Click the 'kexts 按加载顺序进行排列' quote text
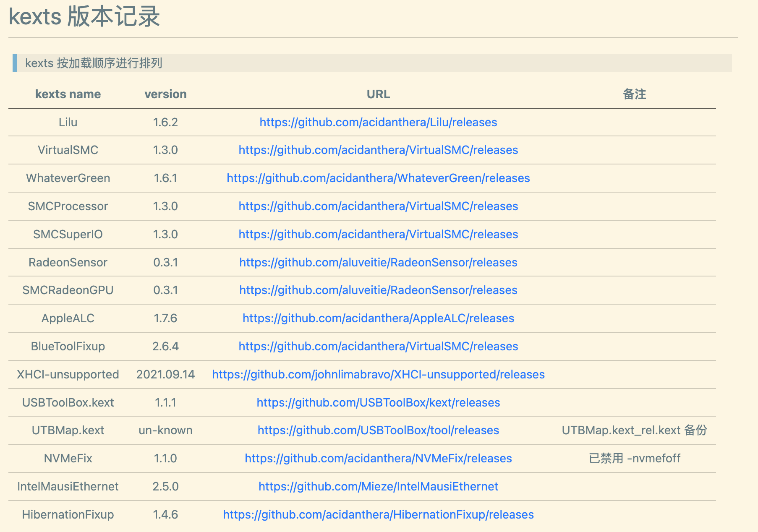 coord(94,63)
